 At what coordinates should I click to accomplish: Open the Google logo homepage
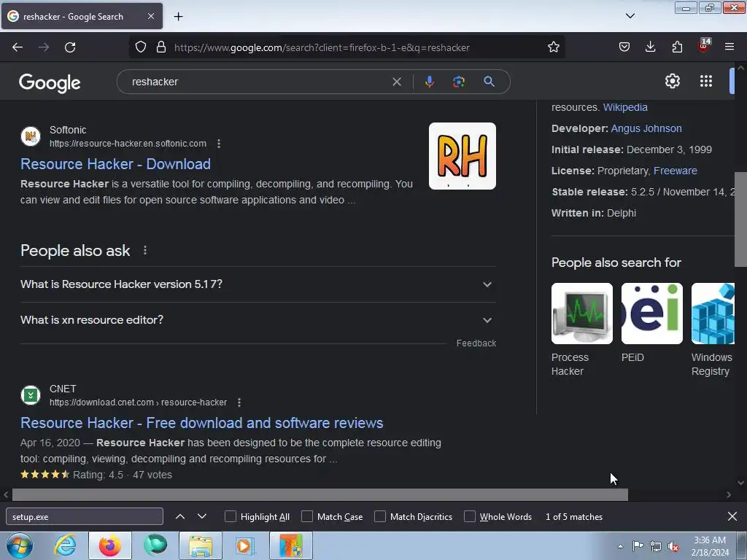50,83
